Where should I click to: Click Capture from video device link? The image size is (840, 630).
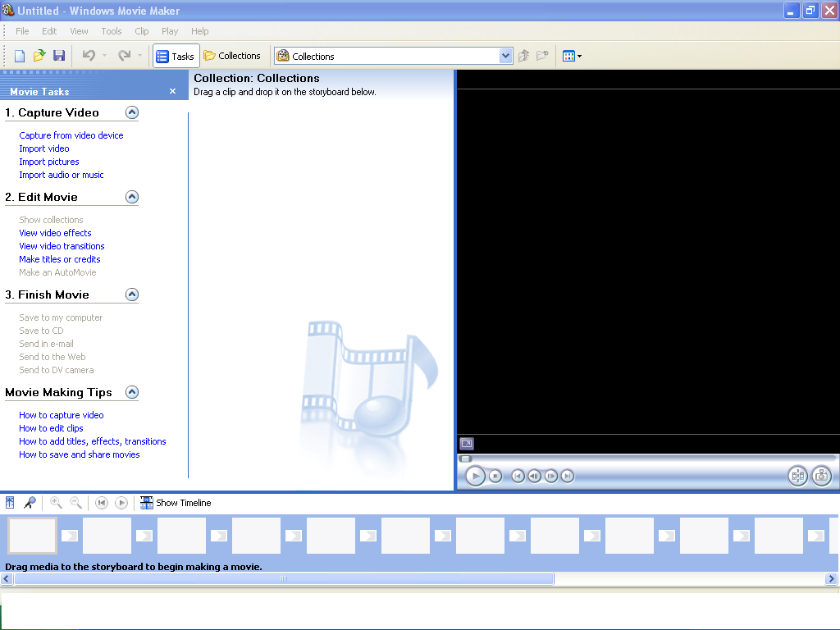pos(71,135)
